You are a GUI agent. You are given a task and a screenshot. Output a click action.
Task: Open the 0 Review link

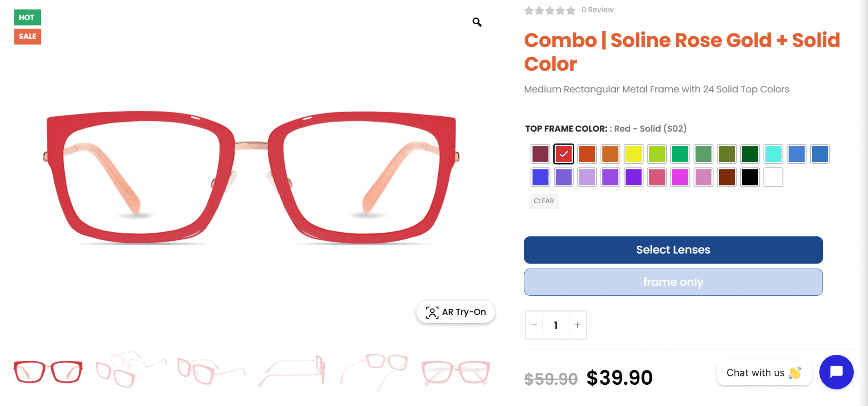598,10
